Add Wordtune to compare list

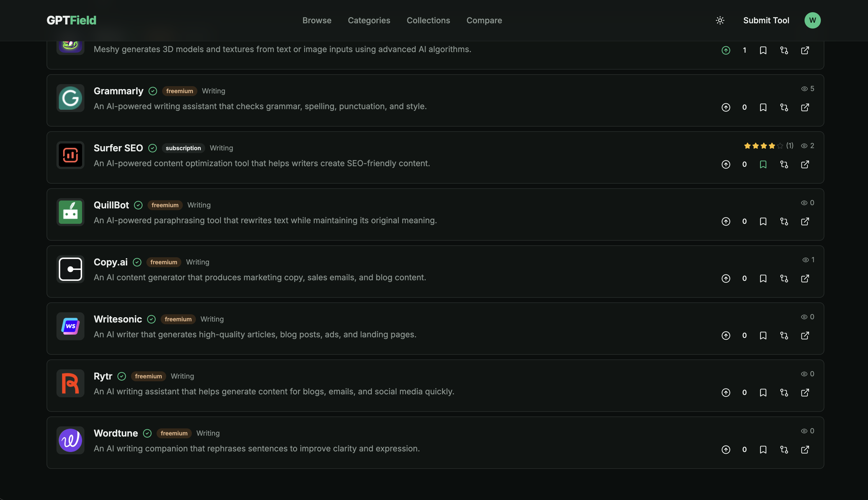pyautogui.click(x=784, y=450)
